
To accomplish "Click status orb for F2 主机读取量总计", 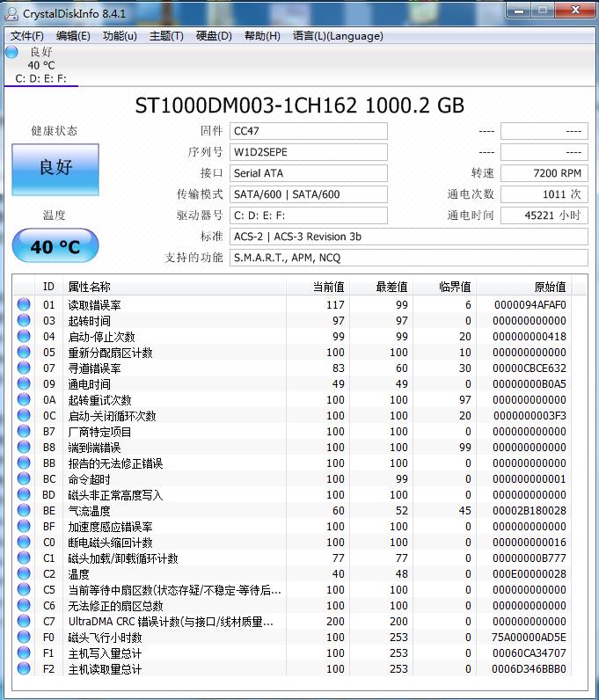I will [24, 668].
